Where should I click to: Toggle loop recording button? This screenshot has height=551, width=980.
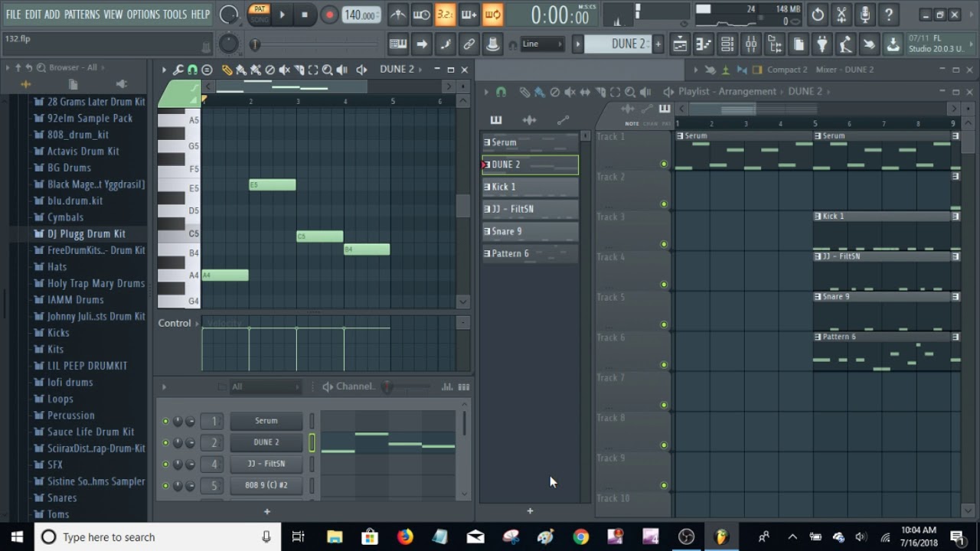click(493, 15)
